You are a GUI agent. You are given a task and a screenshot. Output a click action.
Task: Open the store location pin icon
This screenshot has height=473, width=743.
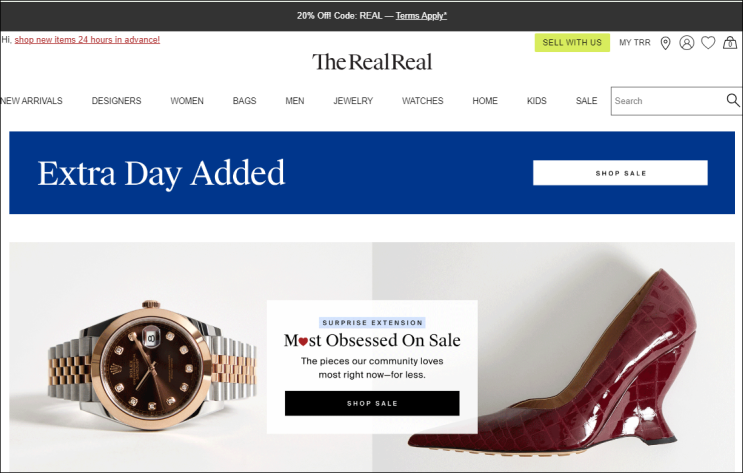click(x=665, y=43)
